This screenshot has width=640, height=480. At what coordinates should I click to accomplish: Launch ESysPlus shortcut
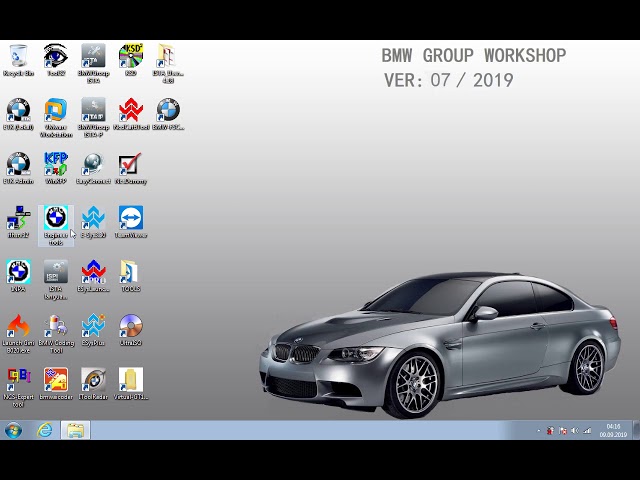coord(93,330)
